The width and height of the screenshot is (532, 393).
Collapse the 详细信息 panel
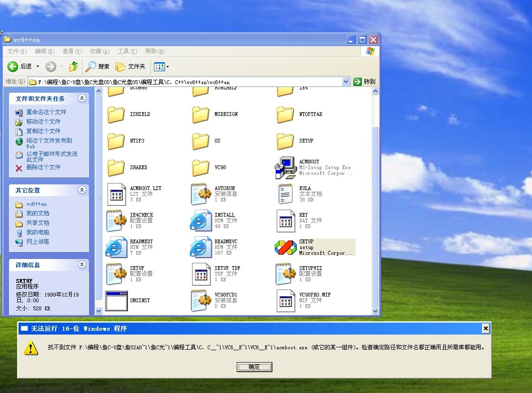(x=82, y=265)
